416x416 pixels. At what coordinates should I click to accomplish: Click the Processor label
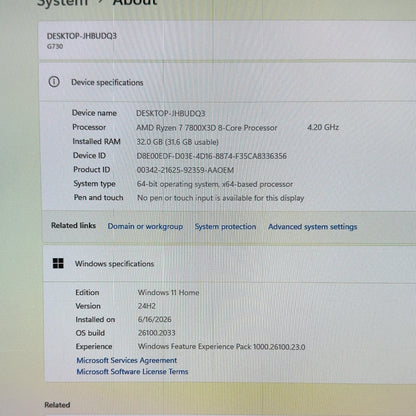pyautogui.click(x=89, y=127)
